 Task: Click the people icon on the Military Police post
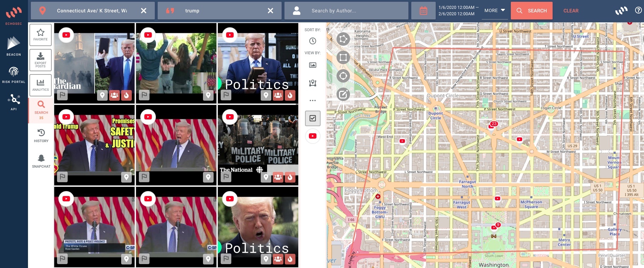point(278,177)
